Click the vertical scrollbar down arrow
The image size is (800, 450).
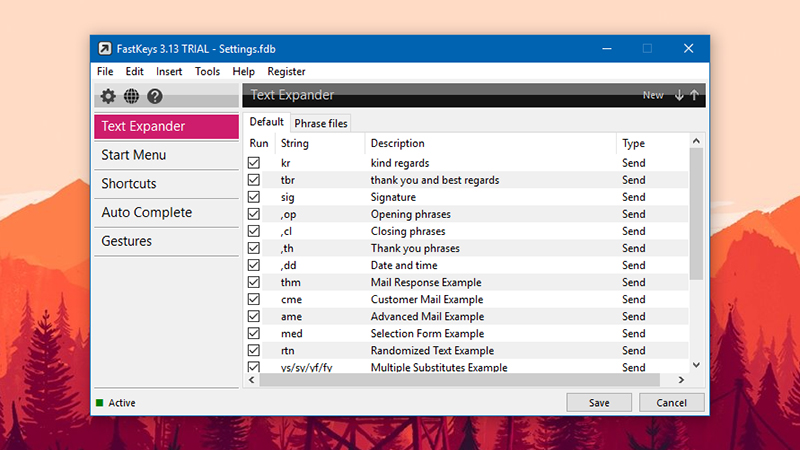click(696, 365)
